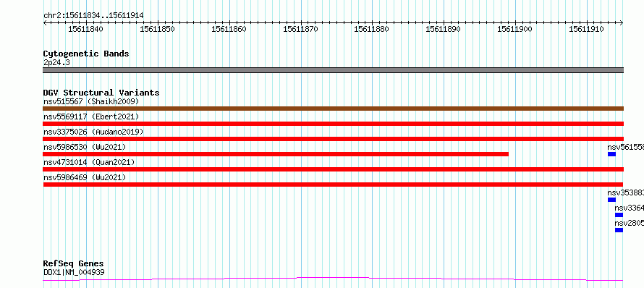Viewport: 644px width, 288px height.
Task: Select ruler position 15611840
Action: click(x=85, y=29)
